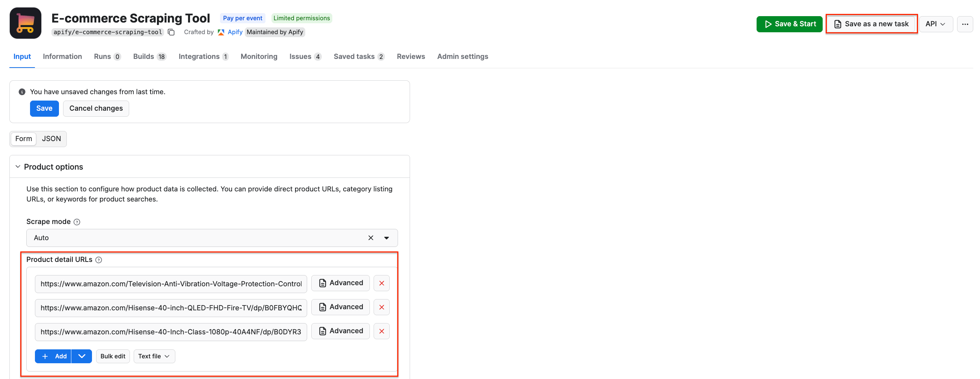
Task: Expand the Add button dropdown arrow
Action: click(x=82, y=356)
